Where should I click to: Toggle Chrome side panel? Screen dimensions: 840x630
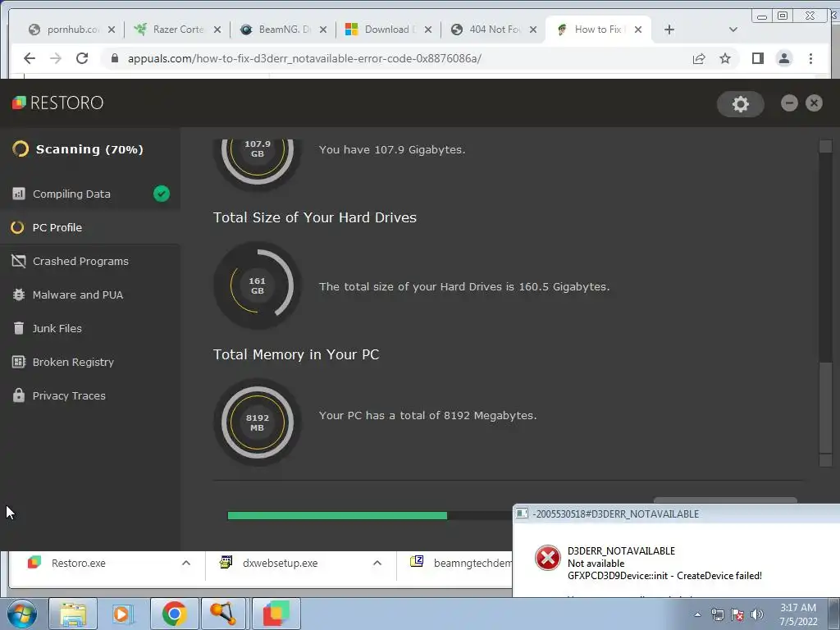coord(757,58)
